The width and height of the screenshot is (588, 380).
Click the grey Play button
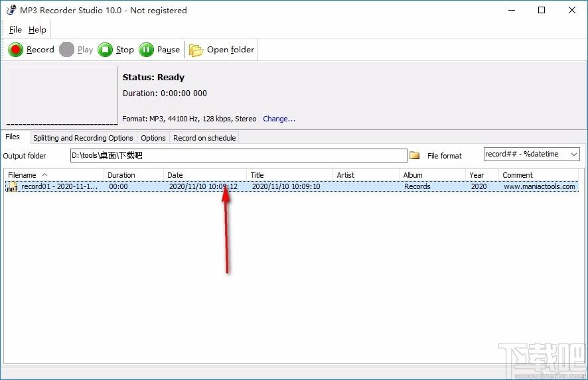[x=67, y=50]
